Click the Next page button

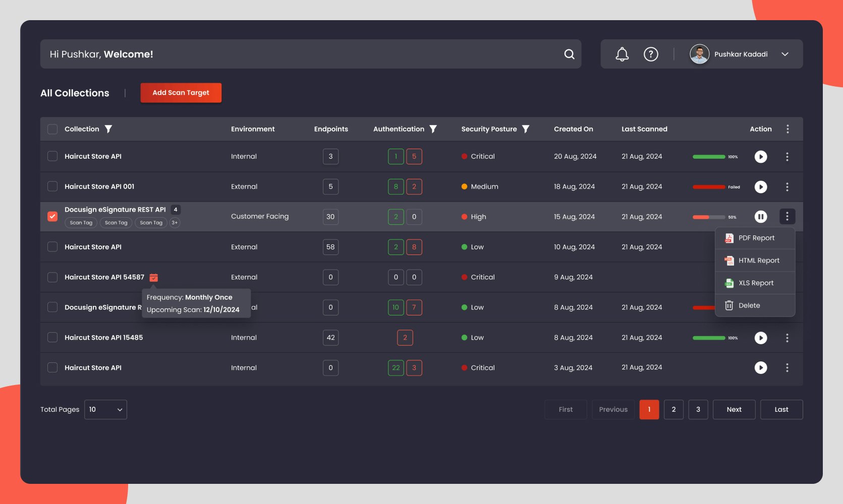pyautogui.click(x=734, y=409)
